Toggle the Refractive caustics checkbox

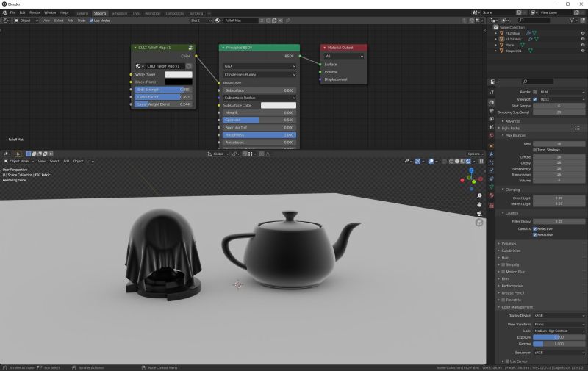point(535,234)
